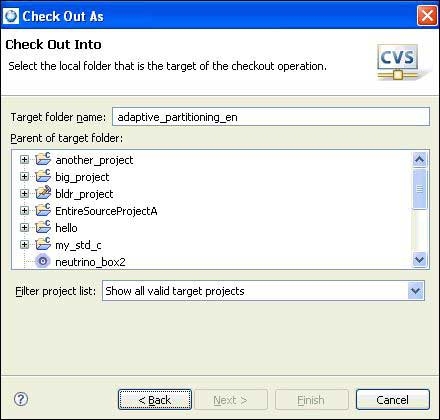Click the project list scrollbar thumb
The image size is (440, 420).
(x=419, y=189)
